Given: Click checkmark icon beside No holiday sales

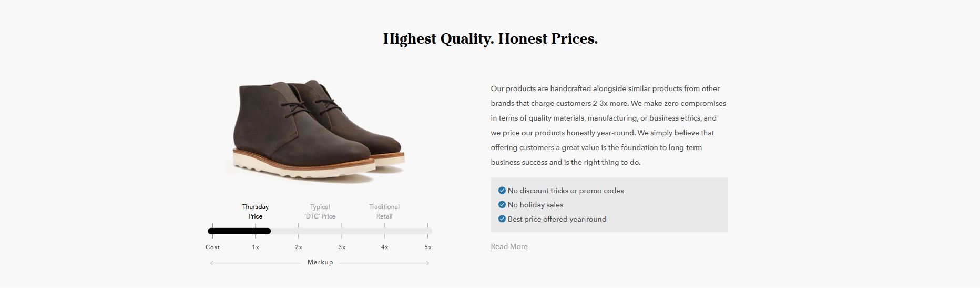Looking at the screenshot, I should 502,205.
